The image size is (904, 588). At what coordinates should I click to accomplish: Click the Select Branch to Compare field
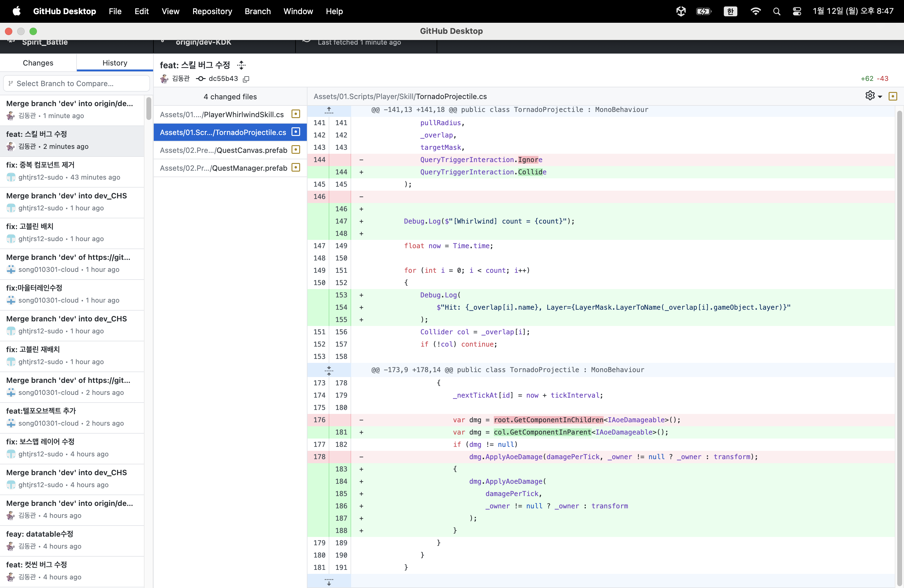(76, 84)
